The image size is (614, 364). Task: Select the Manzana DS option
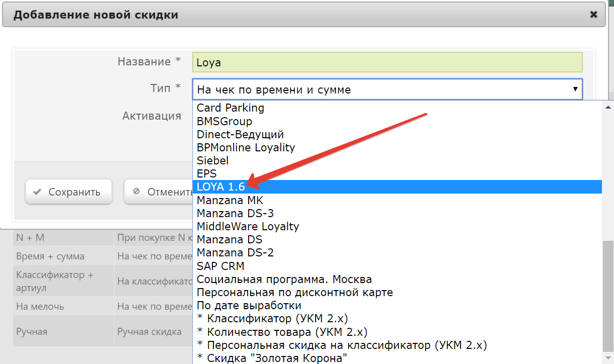[398, 239]
